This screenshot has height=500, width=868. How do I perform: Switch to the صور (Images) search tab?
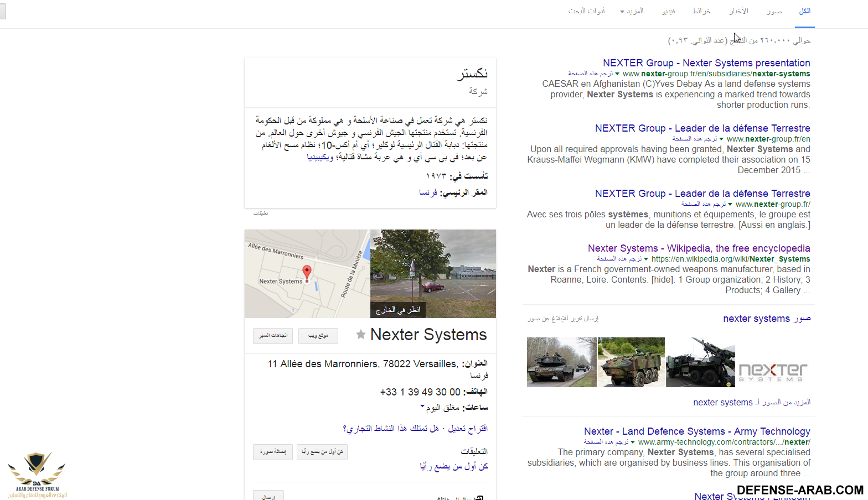coord(774,11)
